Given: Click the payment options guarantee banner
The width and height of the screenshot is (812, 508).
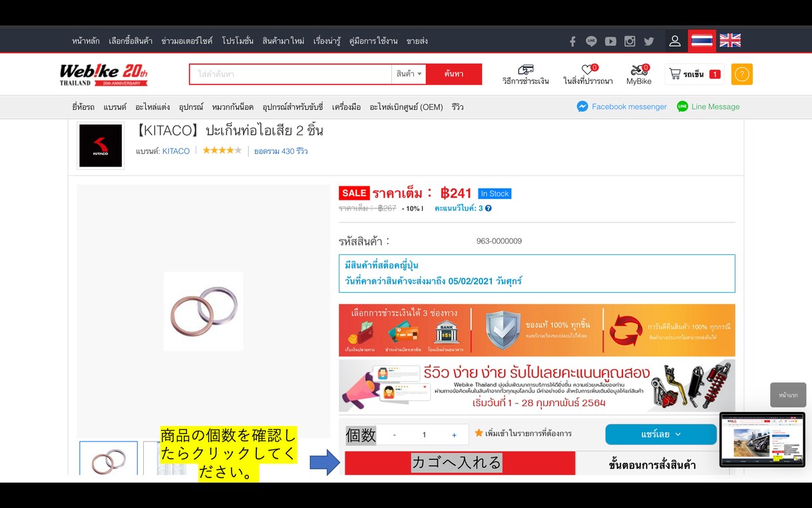Looking at the screenshot, I should (537, 330).
